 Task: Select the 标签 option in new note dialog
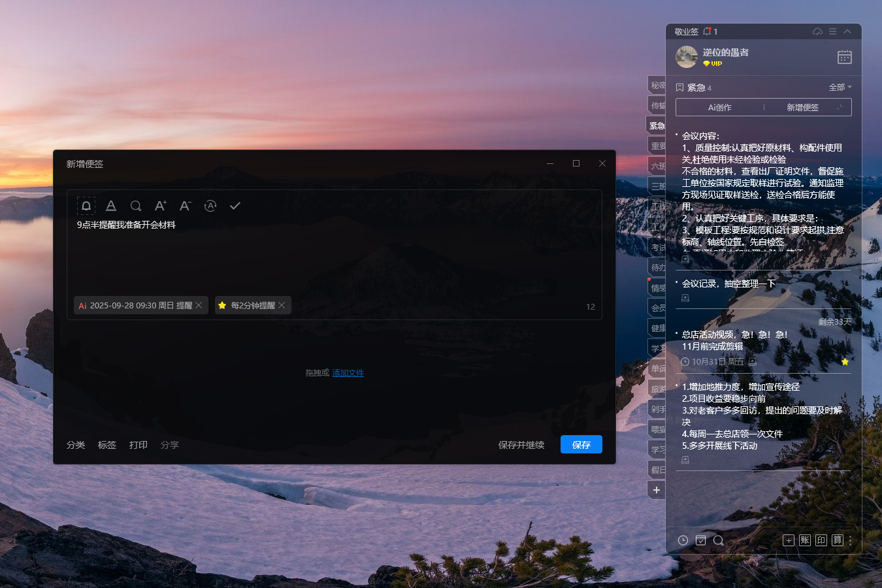(x=107, y=445)
